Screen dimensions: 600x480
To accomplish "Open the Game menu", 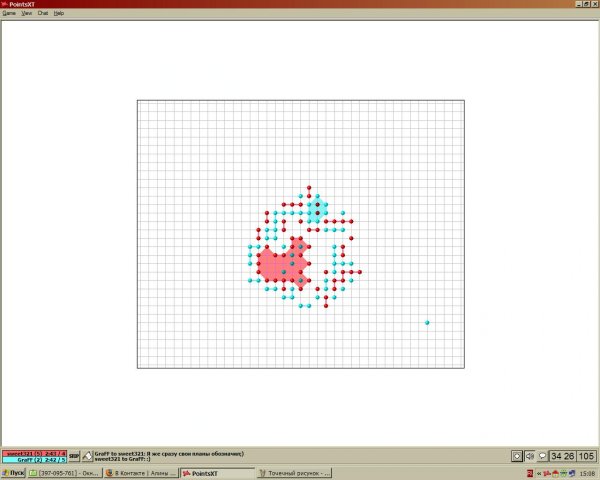I will point(9,13).
